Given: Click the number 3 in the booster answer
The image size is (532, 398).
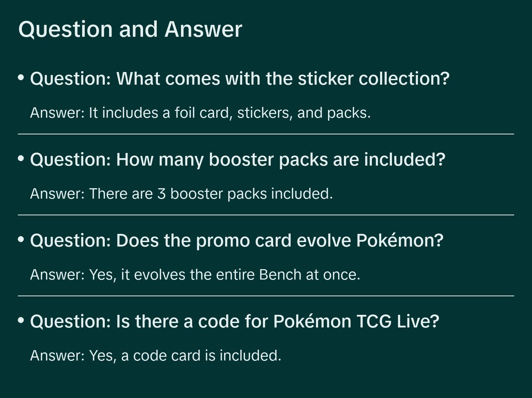Looking at the screenshot, I should [x=161, y=194].
